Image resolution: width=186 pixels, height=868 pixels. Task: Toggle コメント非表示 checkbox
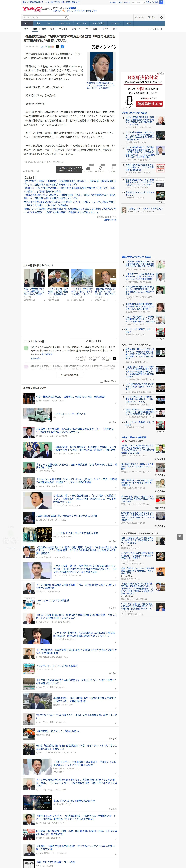[x=102, y=381]
